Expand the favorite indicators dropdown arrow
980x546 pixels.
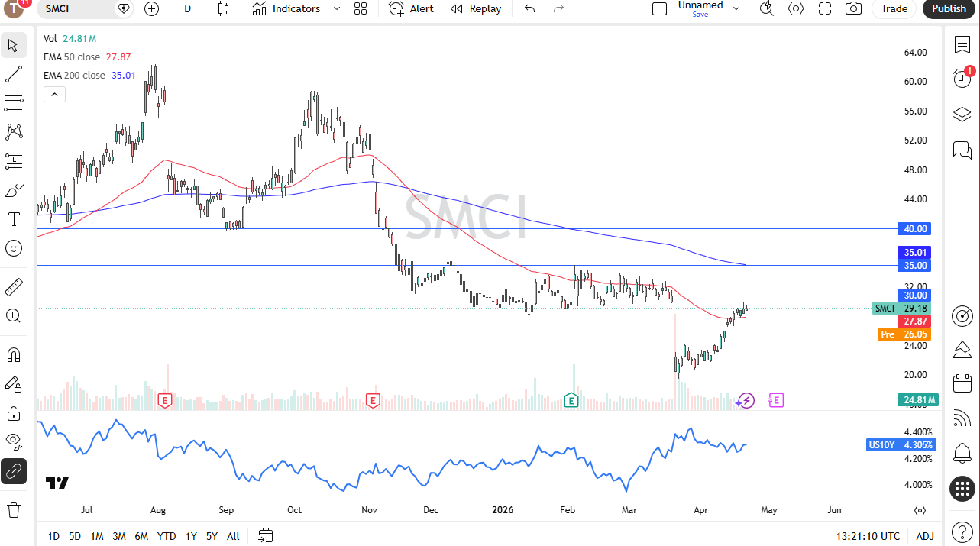pyautogui.click(x=337, y=8)
